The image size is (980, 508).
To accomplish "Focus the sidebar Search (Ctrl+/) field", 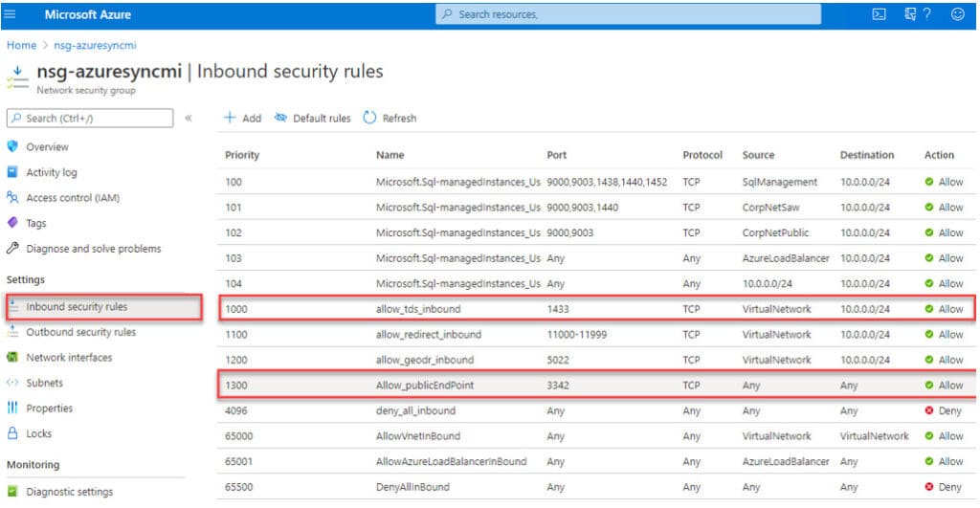I will (x=90, y=118).
